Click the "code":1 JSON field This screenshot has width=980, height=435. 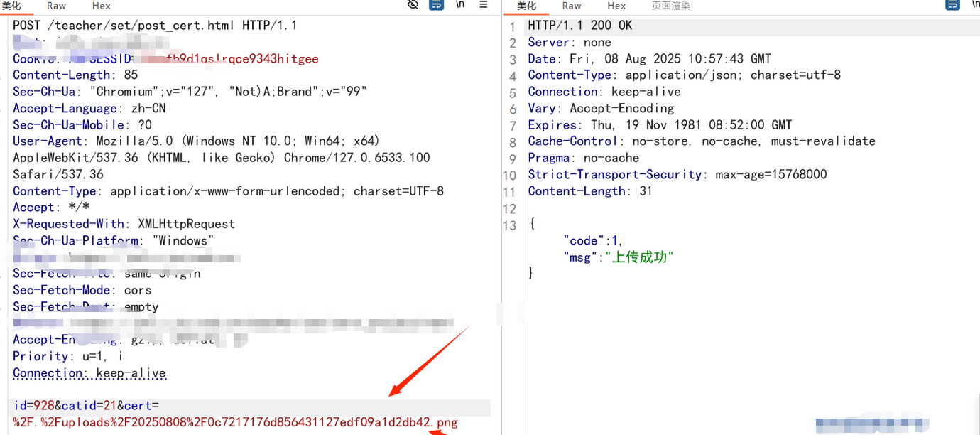(x=593, y=240)
